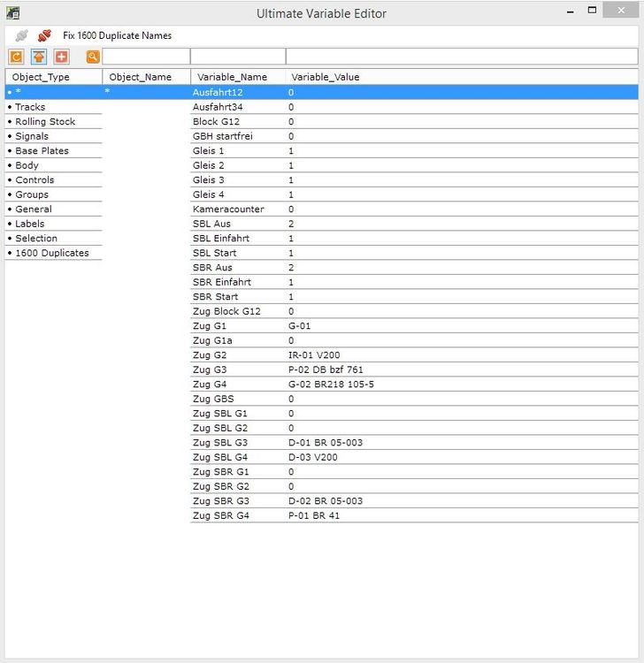Sort by Variable_Name column header

click(232, 77)
